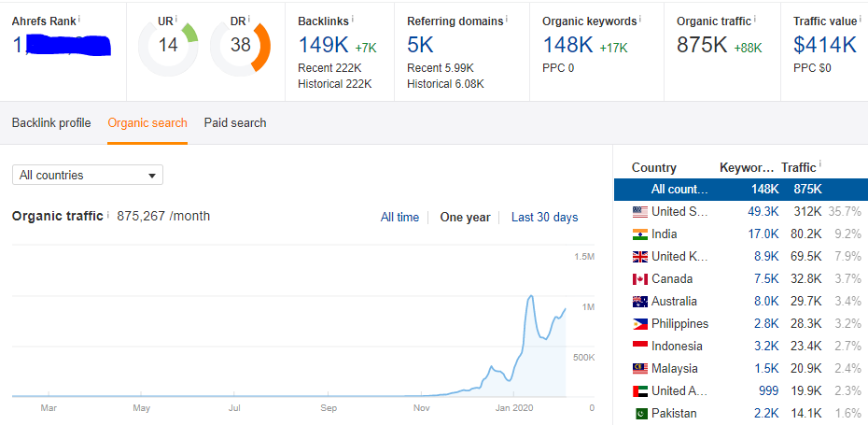
Task: Click the PPC 0 keywords text
Action: (x=558, y=69)
